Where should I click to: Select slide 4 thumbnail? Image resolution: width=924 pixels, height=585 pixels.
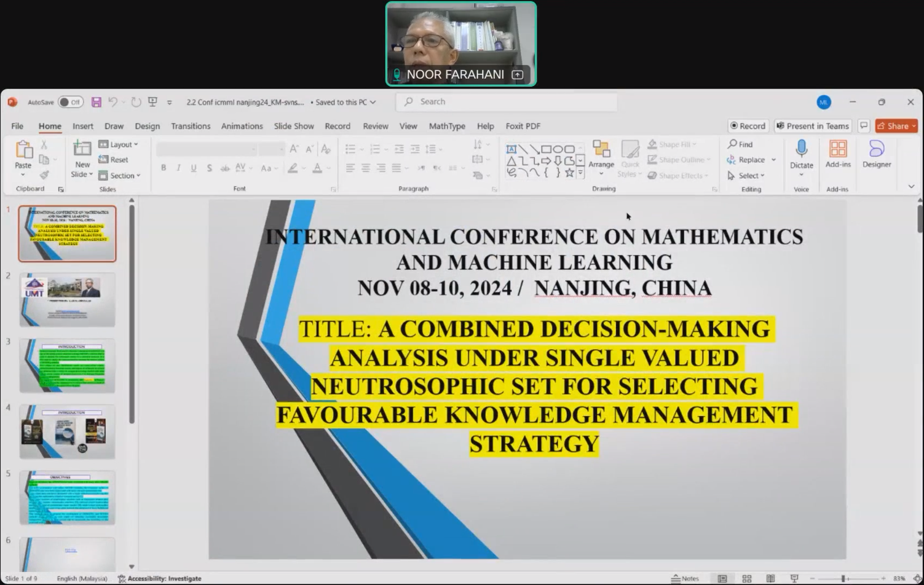pos(67,431)
